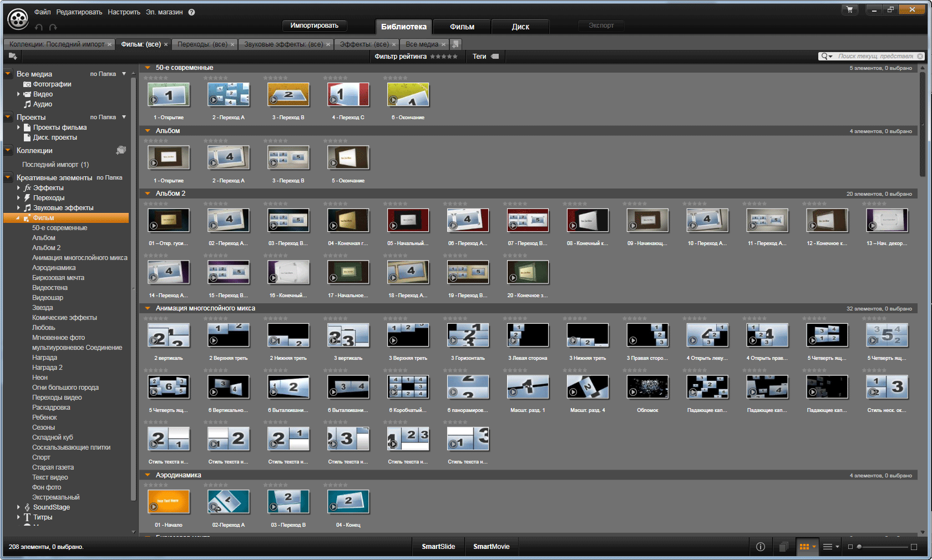This screenshot has width=932, height=560.
Task: Open the info panel icon in status bar
Action: click(761, 547)
